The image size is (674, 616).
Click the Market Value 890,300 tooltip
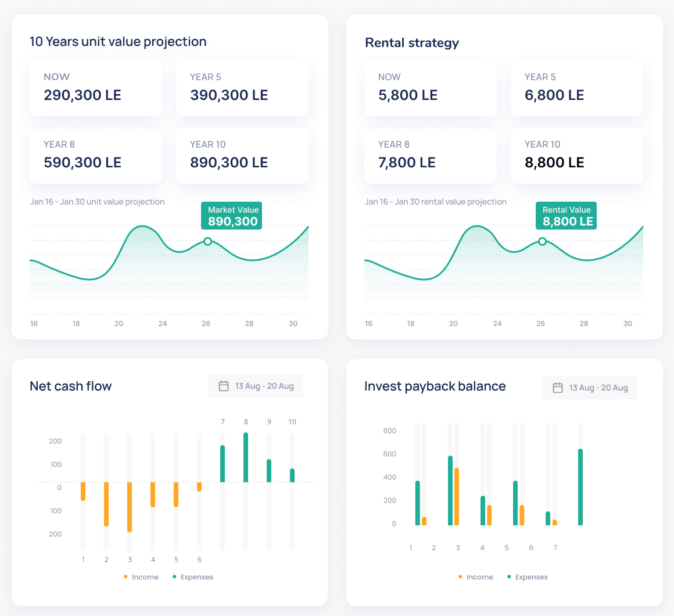click(232, 216)
